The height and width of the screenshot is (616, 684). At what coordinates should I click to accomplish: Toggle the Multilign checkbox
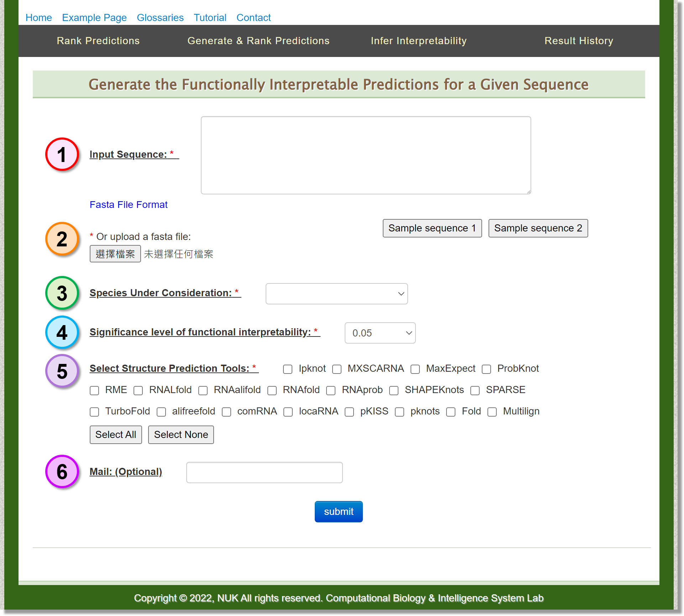point(492,412)
